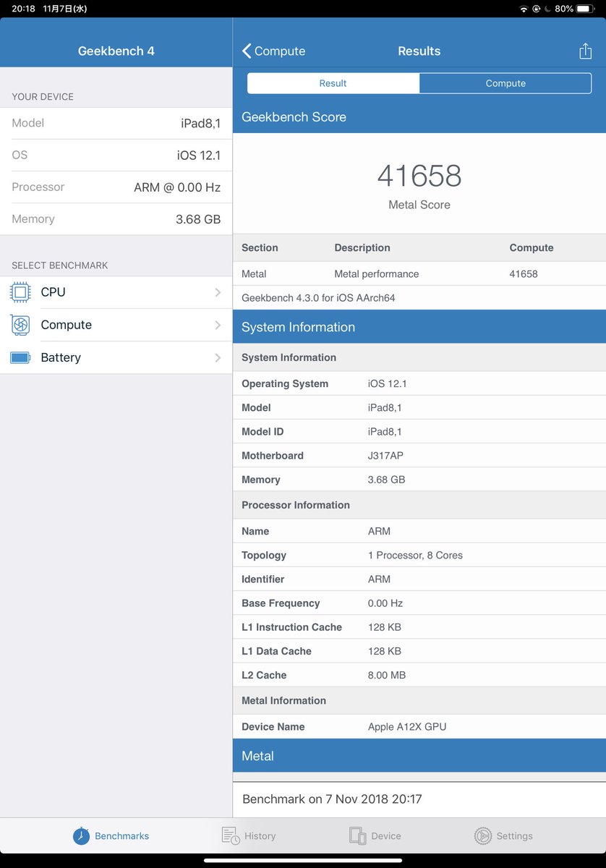Open the Device tab label
This screenshot has width=606, height=868.
pos(385,836)
